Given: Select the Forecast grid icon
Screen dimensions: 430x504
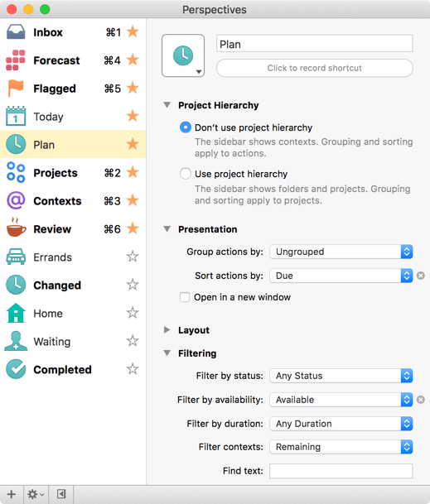Looking at the screenshot, I should click(15, 60).
